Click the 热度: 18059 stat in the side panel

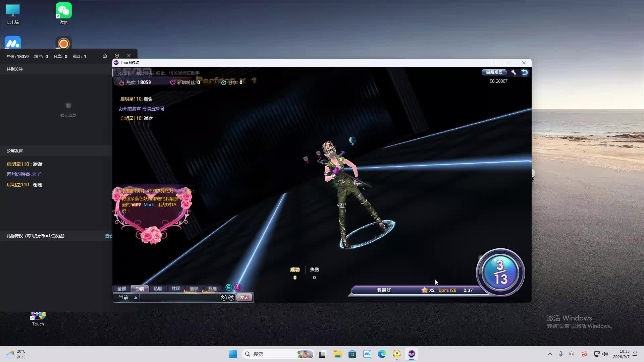tap(18, 56)
